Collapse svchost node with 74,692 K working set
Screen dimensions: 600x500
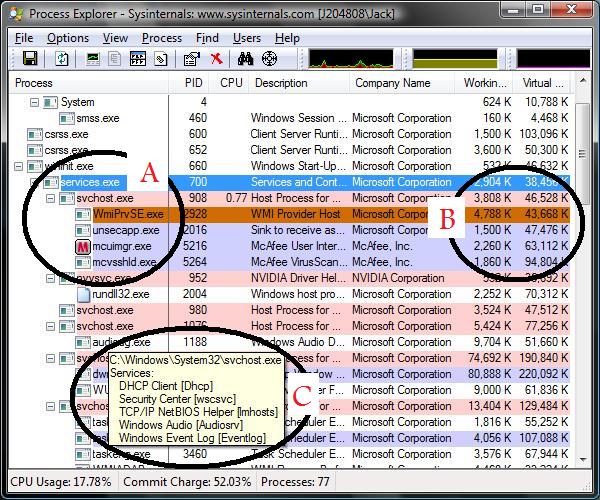click(x=51, y=358)
